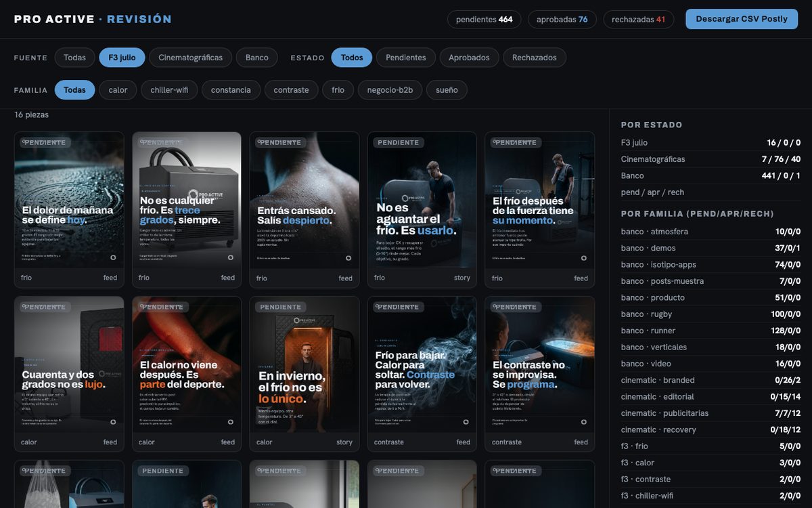Viewport: 812px width, 508px height.
Task: Select the rechazadas 41 counter pill
Action: click(x=638, y=19)
